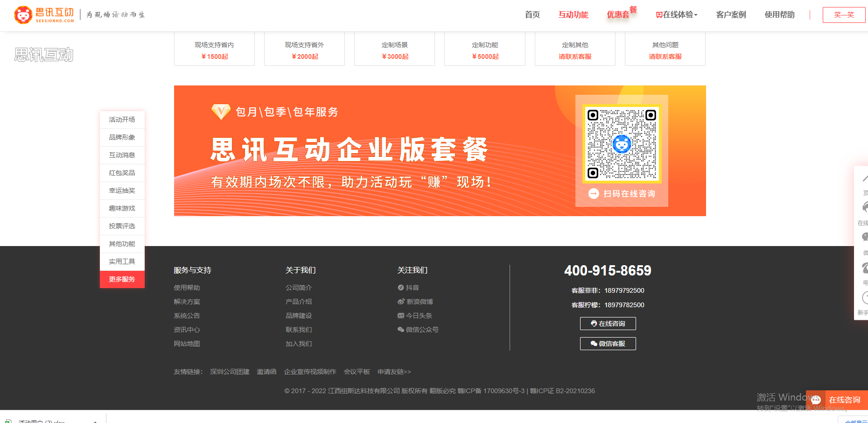Screen dimensions: 868x423
Task: Click the phone icon on right sidebar
Action: (x=865, y=268)
